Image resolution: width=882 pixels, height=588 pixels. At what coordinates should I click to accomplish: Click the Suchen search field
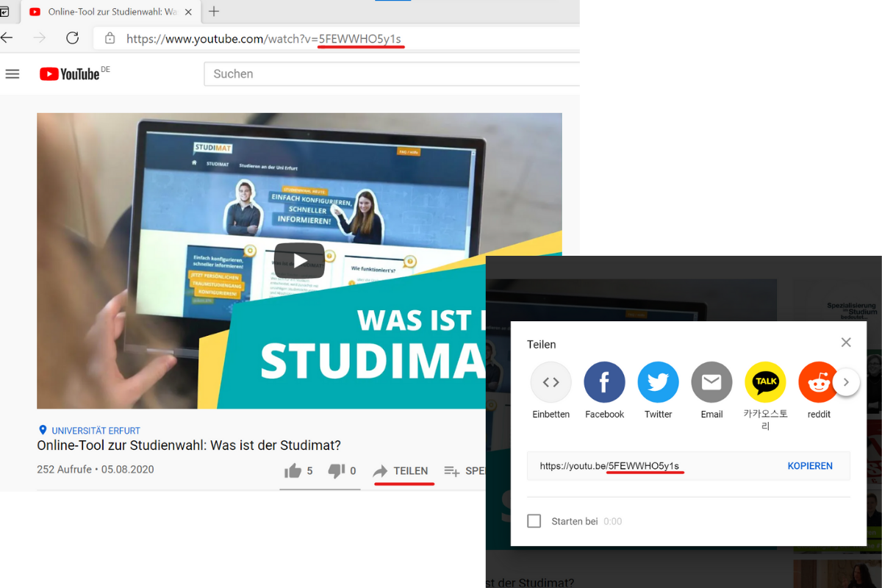[390, 74]
